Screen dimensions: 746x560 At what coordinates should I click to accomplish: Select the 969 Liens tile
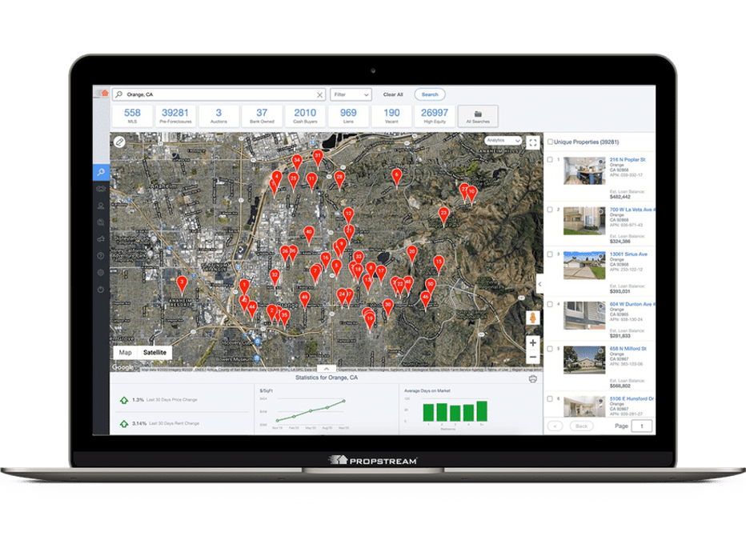pyautogui.click(x=348, y=116)
